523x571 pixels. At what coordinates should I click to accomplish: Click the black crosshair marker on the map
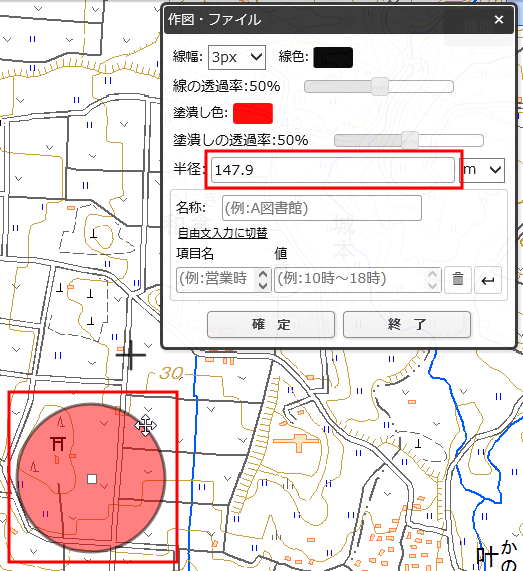pyautogui.click(x=131, y=354)
